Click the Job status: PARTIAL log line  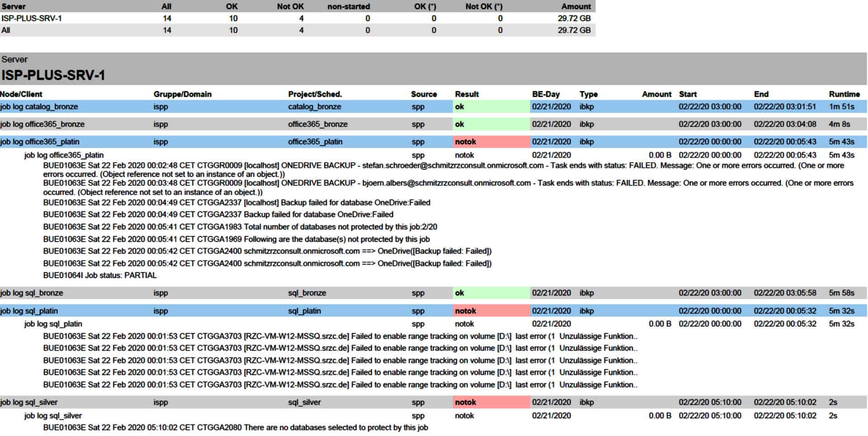pos(100,275)
